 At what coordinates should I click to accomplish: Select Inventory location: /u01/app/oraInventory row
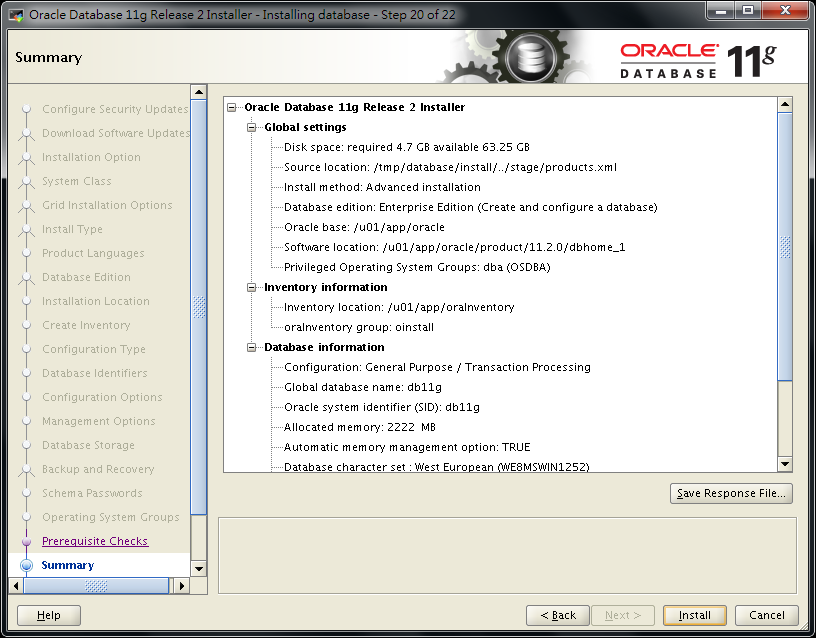(x=399, y=307)
